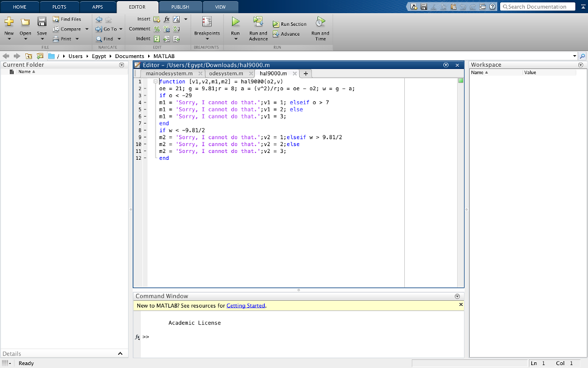
Task: Collapse function block on line 1
Action: point(155,82)
